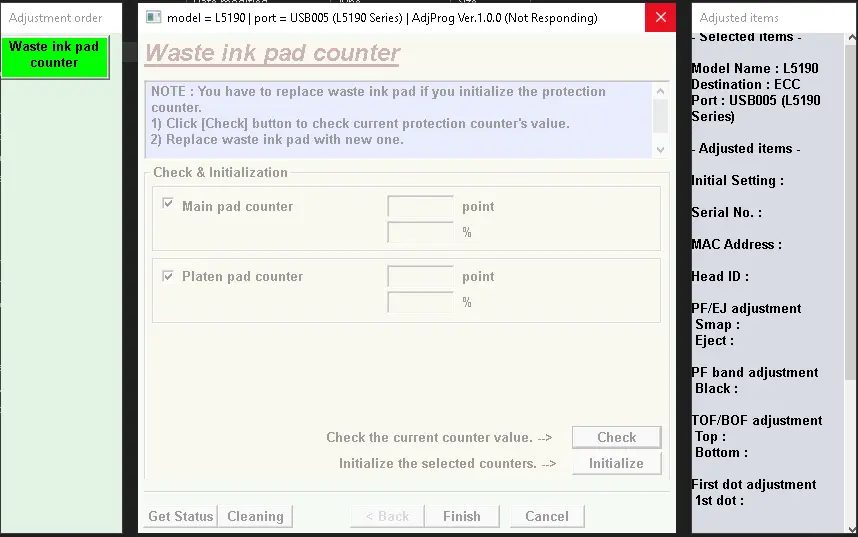Toggle the Platen pad counter checkbox
The width and height of the screenshot is (858, 537).
168,276
